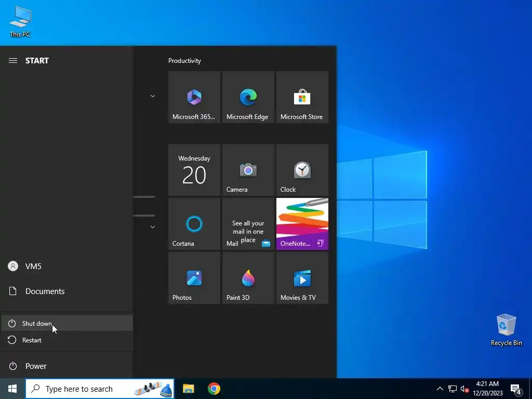532x399 pixels.
Task: Open the Movies & TV tile
Action: [x=302, y=278]
